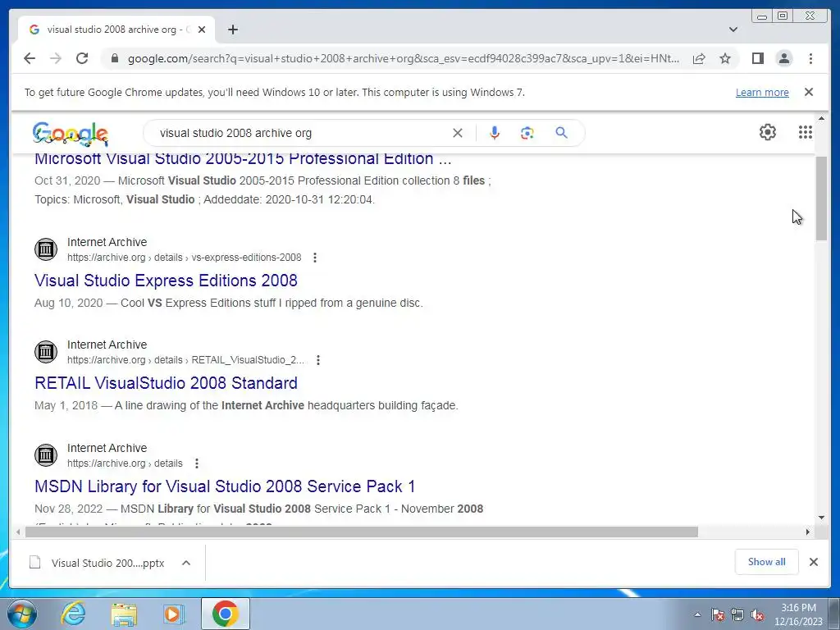The image size is (840, 630).
Task: Show all downloads
Action: pos(767,561)
